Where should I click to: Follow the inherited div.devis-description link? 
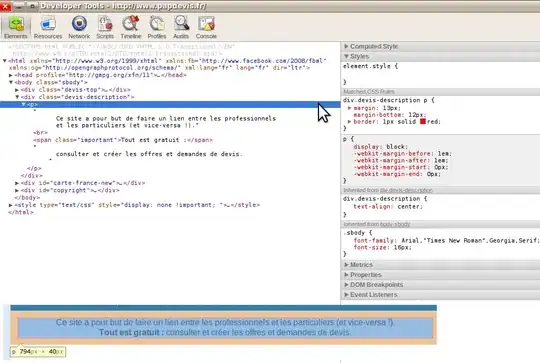coord(406,190)
